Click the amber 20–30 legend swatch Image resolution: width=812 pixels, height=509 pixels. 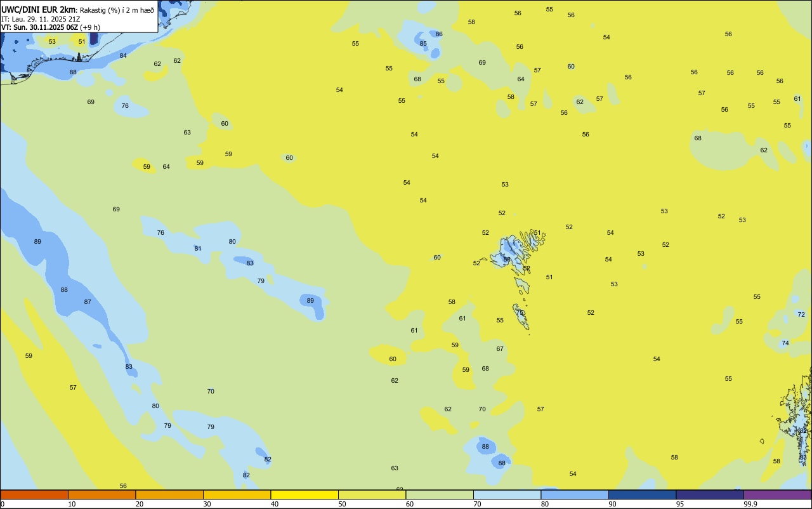pos(169,494)
